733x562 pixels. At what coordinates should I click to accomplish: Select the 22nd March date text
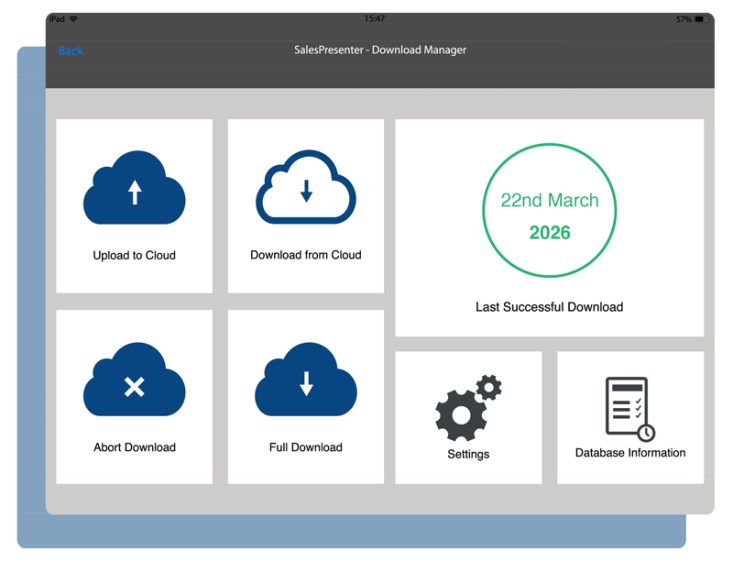coord(550,200)
